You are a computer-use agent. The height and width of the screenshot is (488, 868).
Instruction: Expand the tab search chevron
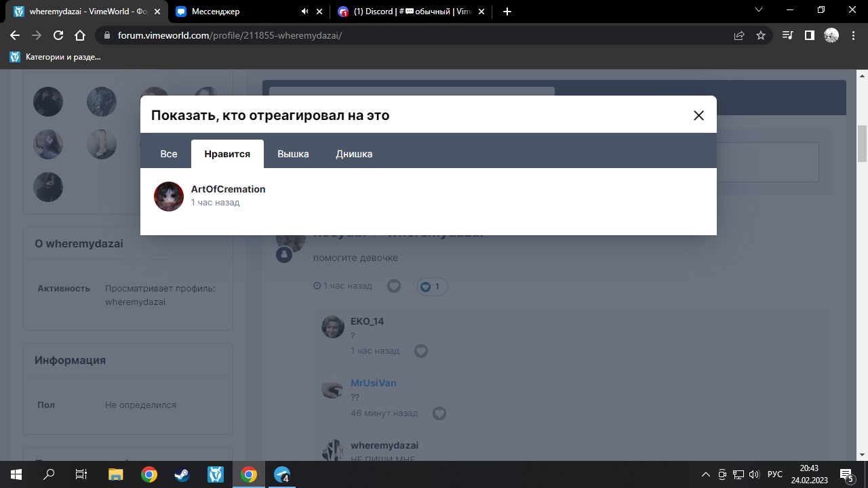pos(759,10)
